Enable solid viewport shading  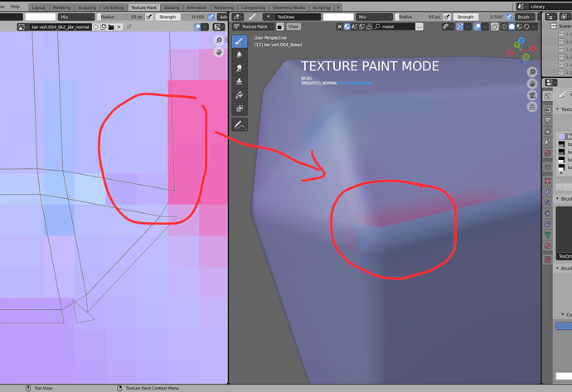(511, 27)
